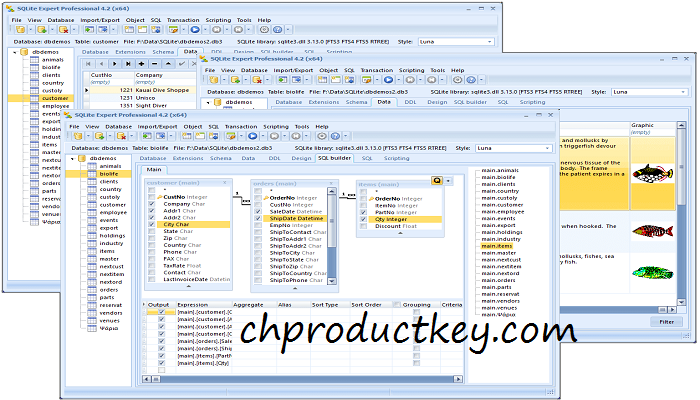Image resolution: width=700 pixels, height=400 pixels.
Task: Collapse the dbdemos tree node in front window
Action: pyautogui.click(x=72, y=158)
